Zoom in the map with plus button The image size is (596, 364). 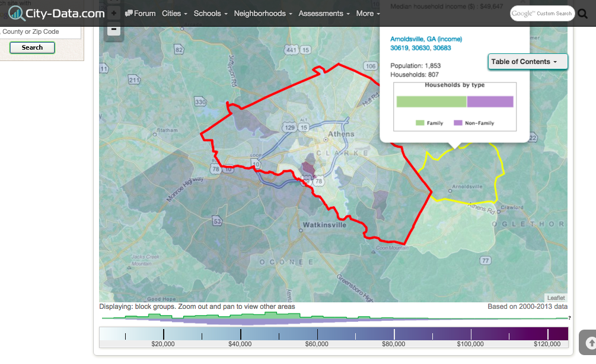click(114, 13)
